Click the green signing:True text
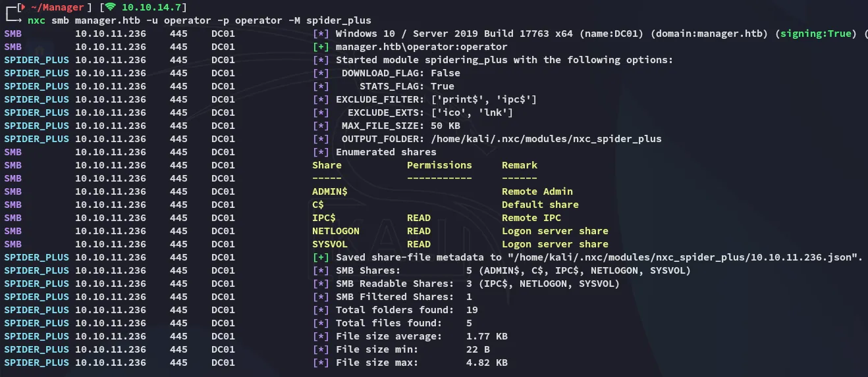Screen dimensions: 868x377 tap(817, 34)
